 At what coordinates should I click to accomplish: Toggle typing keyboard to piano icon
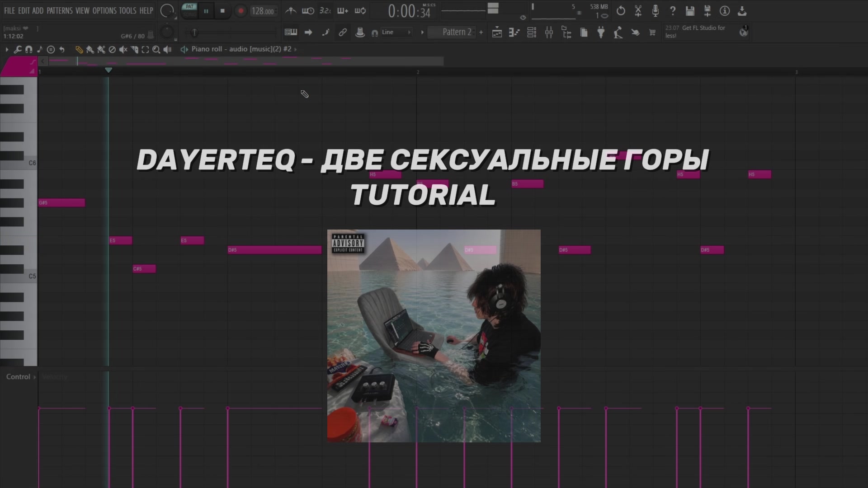point(291,32)
